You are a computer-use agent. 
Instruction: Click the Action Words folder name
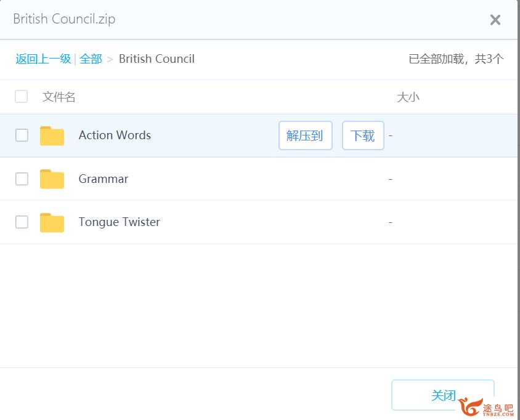click(x=115, y=135)
